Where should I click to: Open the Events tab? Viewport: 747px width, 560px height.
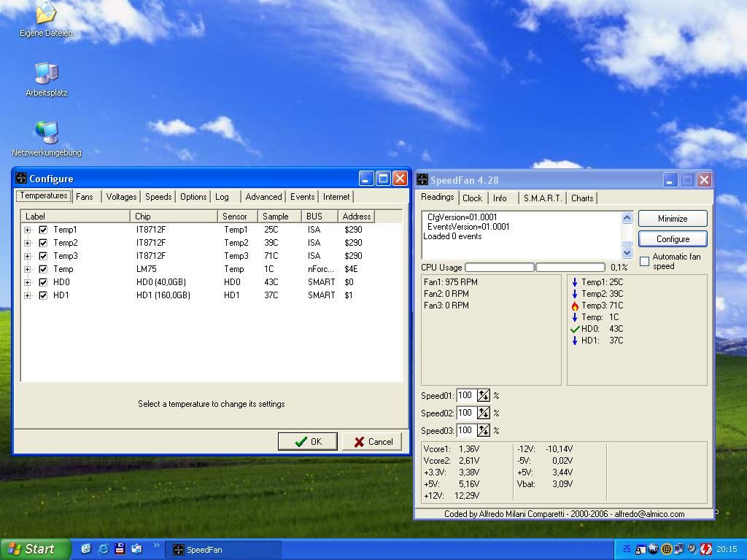tap(303, 197)
